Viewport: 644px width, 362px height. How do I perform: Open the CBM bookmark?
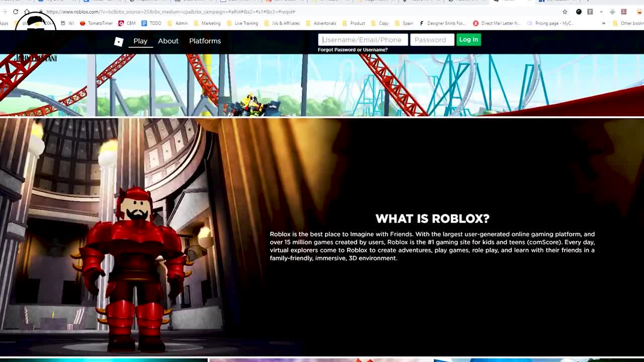click(127, 23)
